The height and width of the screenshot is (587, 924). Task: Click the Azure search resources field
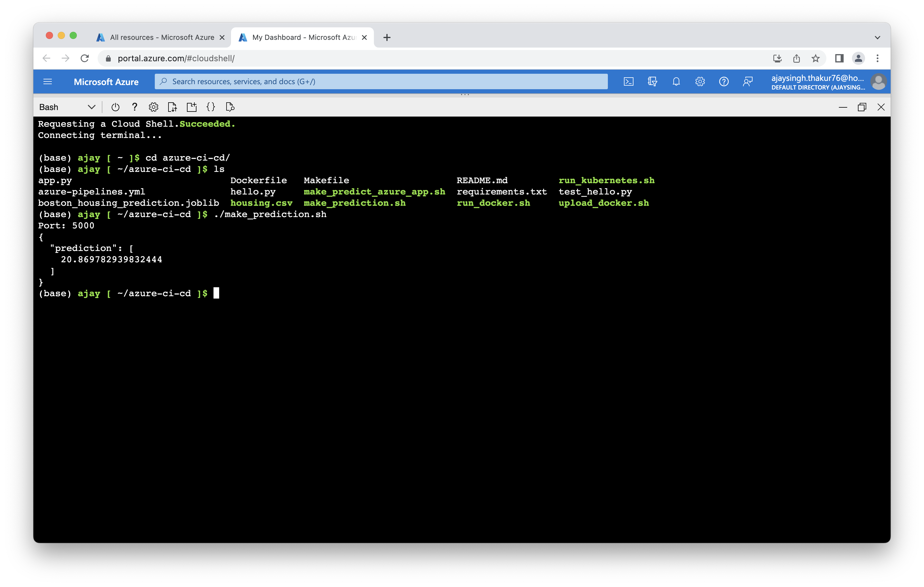[x=381, y=82]
